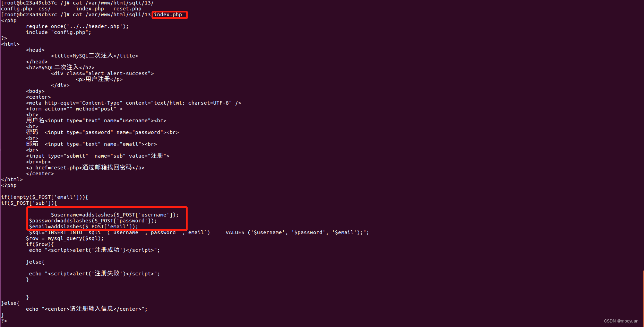644x327 pixels.
Task: Click the 'index.php' filename in the cat command
Action: point(168,15)
